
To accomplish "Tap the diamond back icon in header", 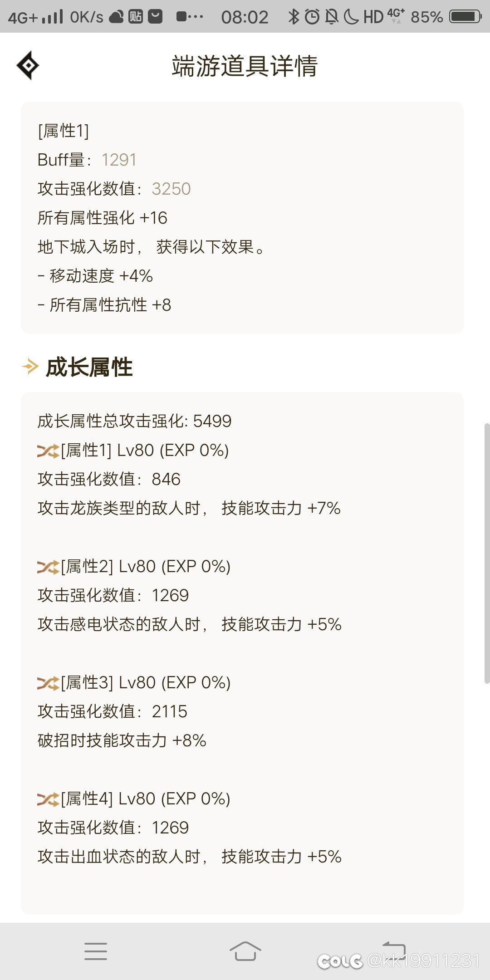I will (x=28, y=65).
